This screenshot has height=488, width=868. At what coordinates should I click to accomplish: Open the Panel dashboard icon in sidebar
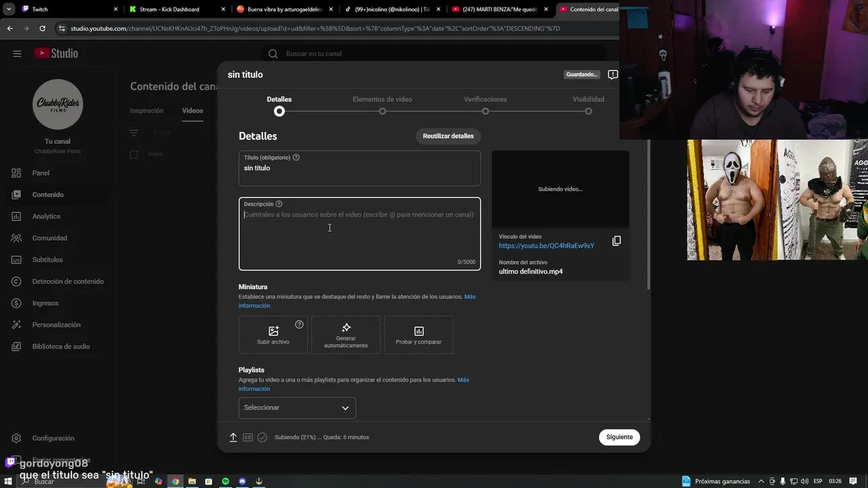16,173
